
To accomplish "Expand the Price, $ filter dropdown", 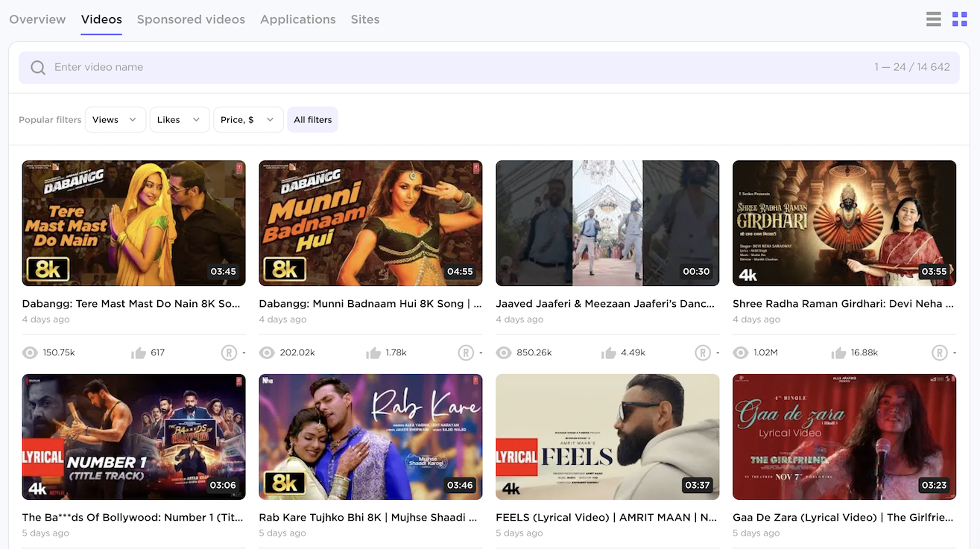I will (247, 120).
